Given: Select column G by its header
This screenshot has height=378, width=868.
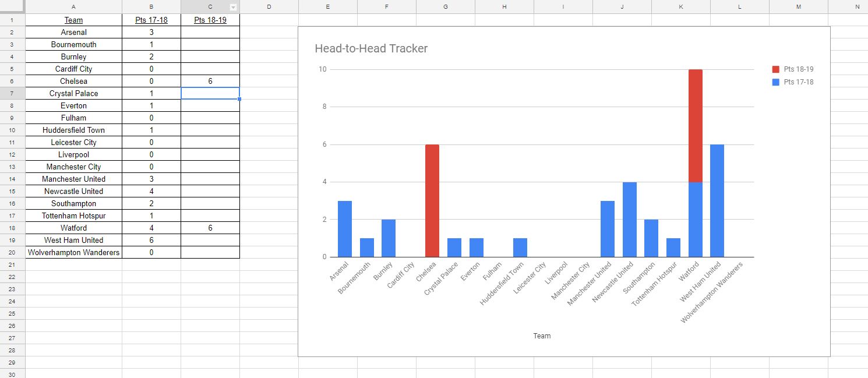Looking at the screenshot, I should pyautogui.click(x=446, y=6).
